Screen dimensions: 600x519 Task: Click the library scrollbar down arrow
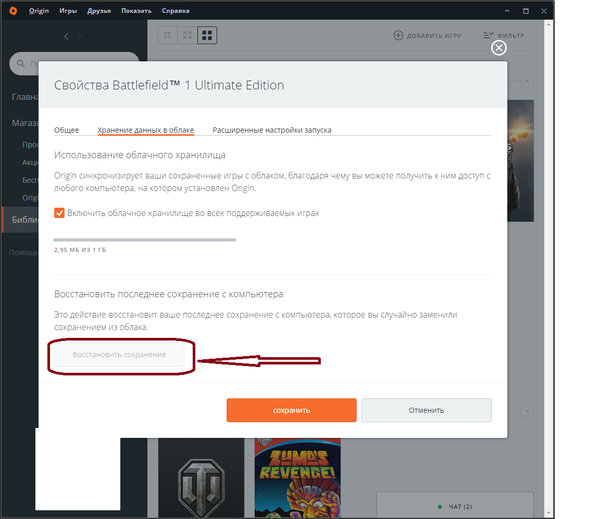point(548,513)
